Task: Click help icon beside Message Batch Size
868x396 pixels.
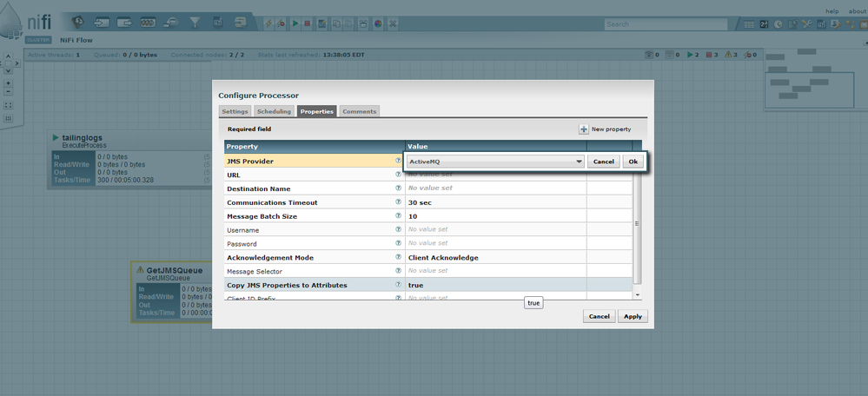Action: (x=398, y=215)
